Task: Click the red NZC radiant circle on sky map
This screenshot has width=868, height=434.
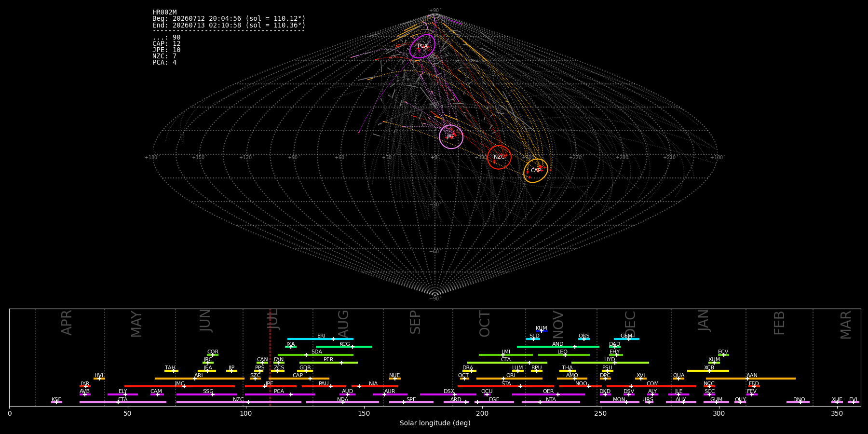Action: 499,157
